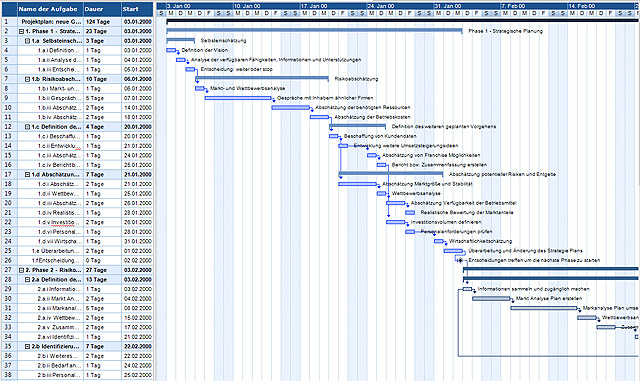The image size is (640, 381).
Task: Click the 'Definition der Vision' Gantt bar
Action: pyautogui.click(x=171, y=50)
